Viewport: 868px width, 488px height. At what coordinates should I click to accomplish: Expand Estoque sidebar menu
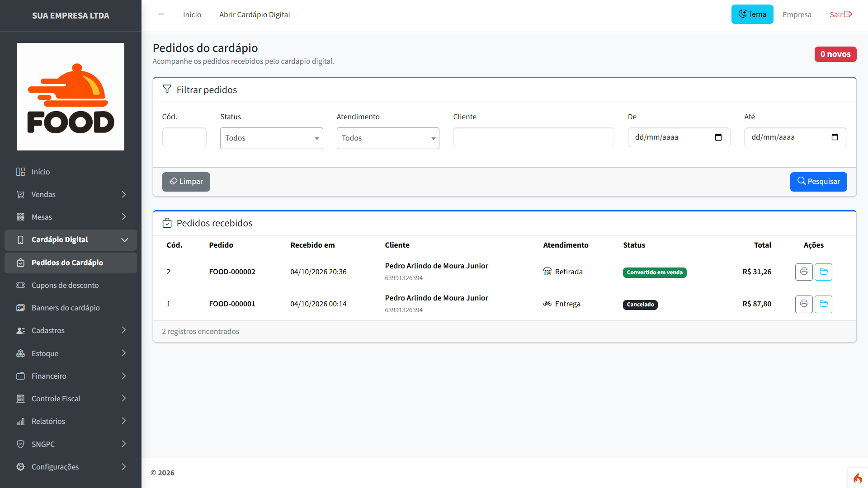tap(71, 353)
